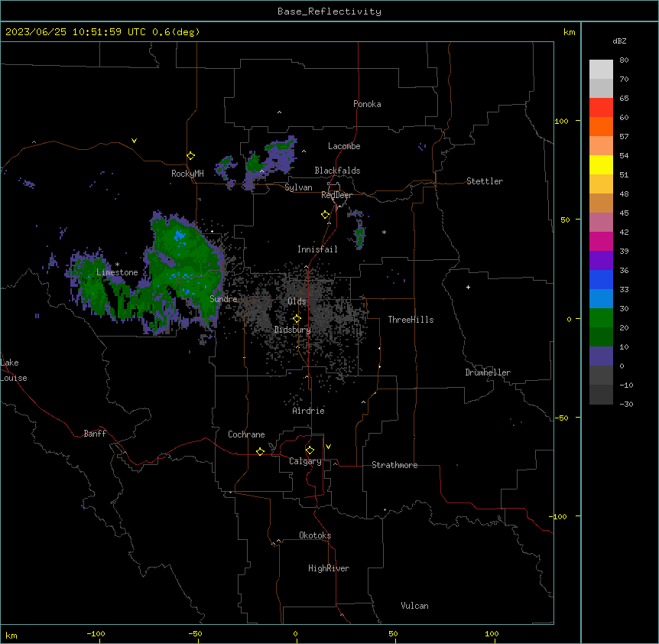Pick the red 60-65 dBZ legend swatch

(x=601, y=108)
